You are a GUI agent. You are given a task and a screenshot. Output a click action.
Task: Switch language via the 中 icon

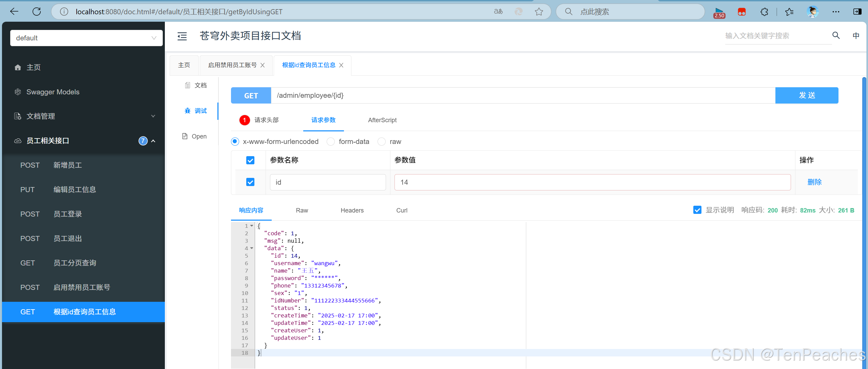pyautogui.click(x=856, y=35)
